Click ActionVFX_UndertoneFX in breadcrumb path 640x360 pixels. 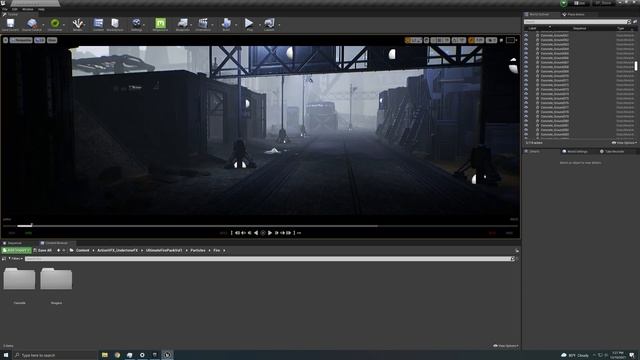pyautogui.click(x=118, y=250)
